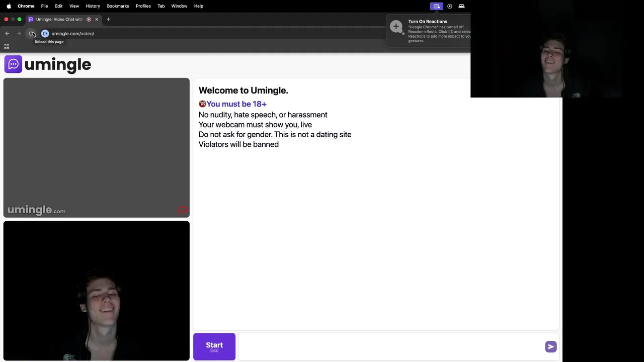Click the plus bubble icon in Reactions notification

(x=396, y=27)
